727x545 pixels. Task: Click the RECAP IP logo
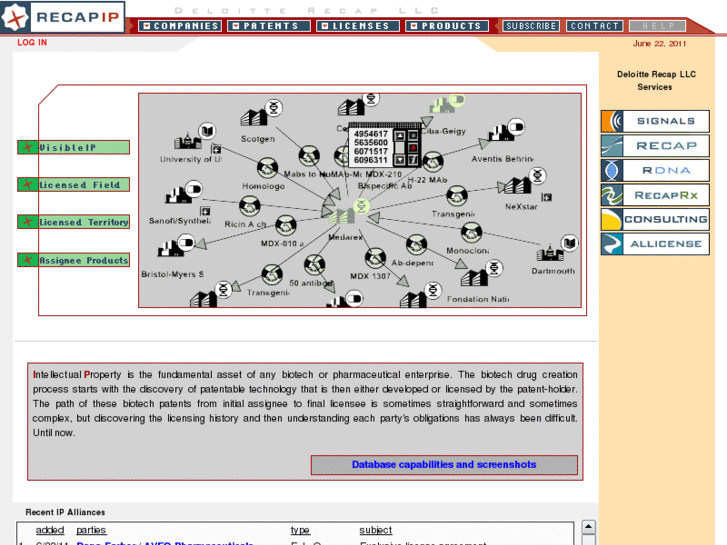(63, 18)
